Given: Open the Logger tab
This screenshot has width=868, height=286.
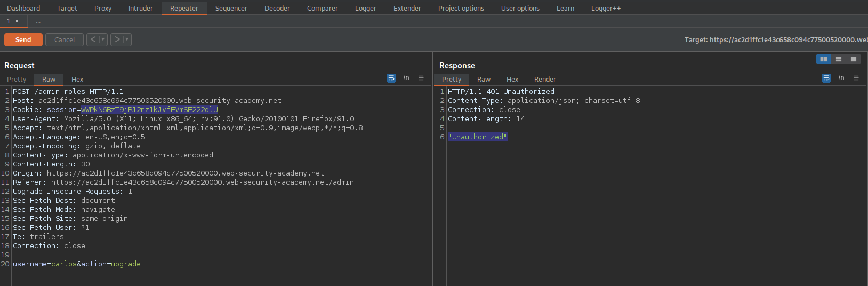Looking at the screenshot, I should coord(366,8).
